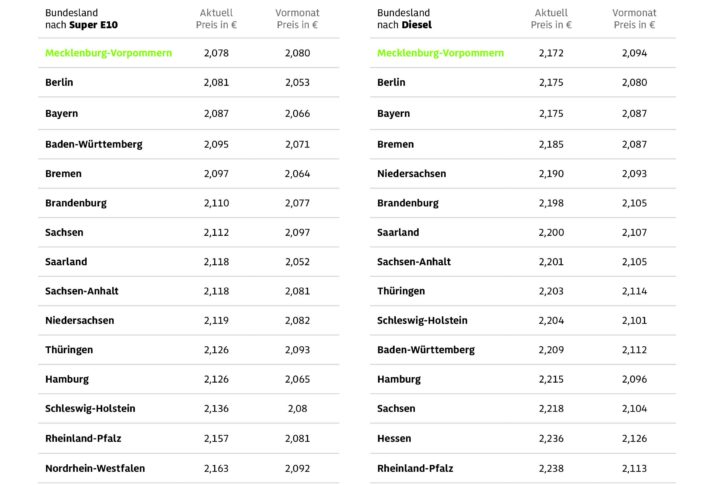Click Bremen Diesel current price 2,185
728x485 pixels.
[551, 144]
